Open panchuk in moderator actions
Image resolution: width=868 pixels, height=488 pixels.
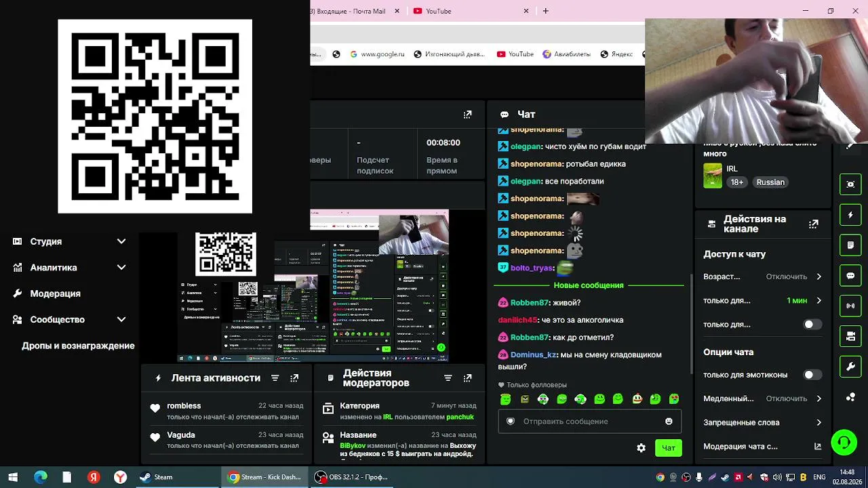click(460, 418)
